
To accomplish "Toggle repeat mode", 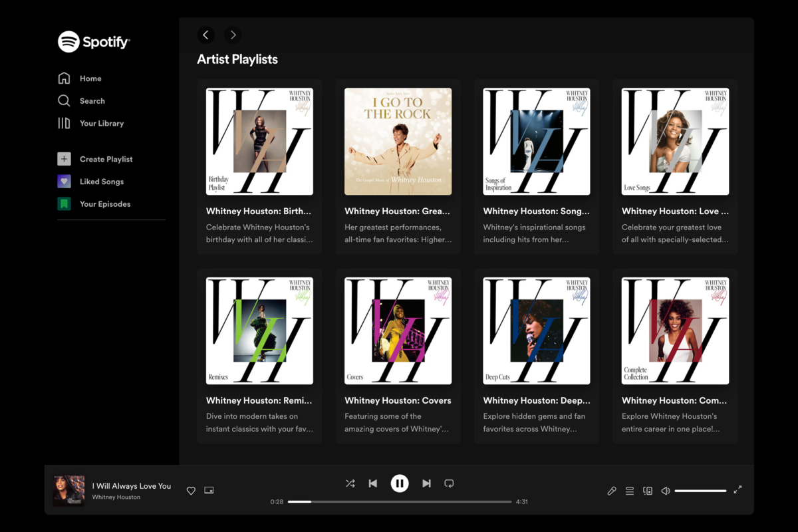I will pyautogui.click(x=449, y=483).
